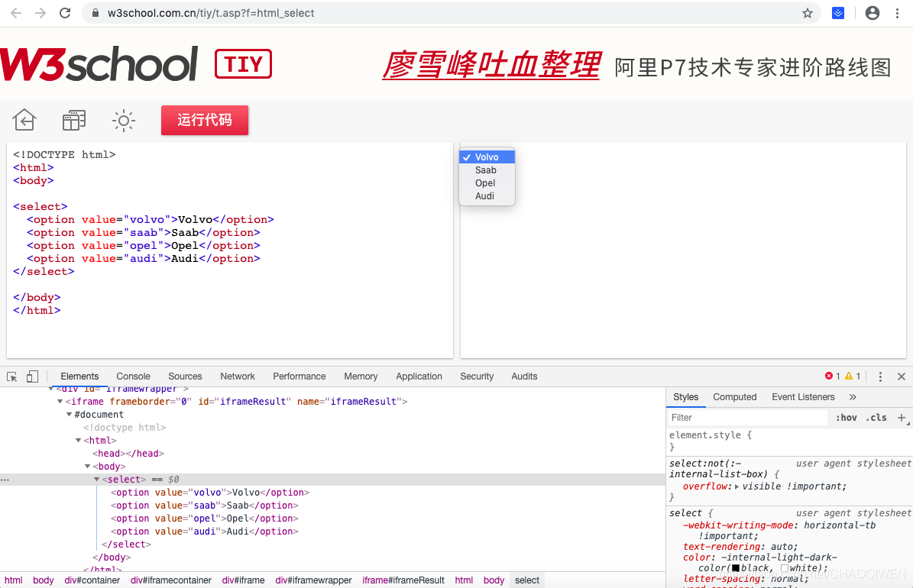
Task: Toggle the :hov element state
Action: click(846, 418)
